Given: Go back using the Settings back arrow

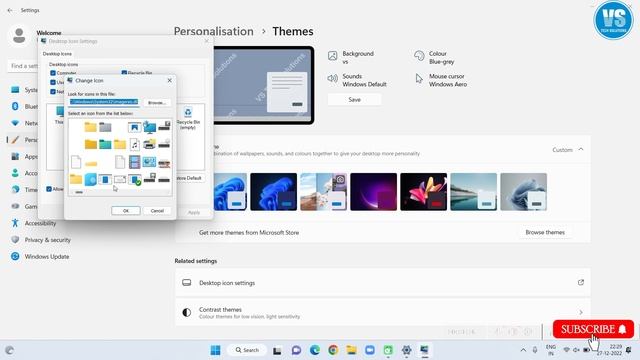Looking at the screenshot, I should [10, 10].
